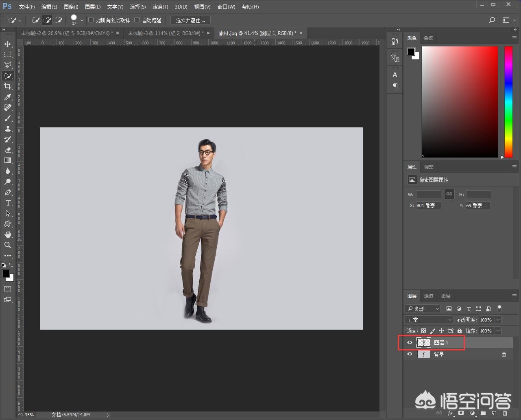Open the layer filter 类型 dropdown
Image resolution: width=521 pixels, height=420 pixels.
click(x=423, y=309)
